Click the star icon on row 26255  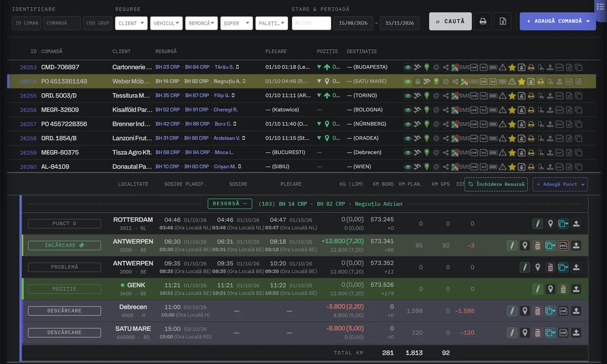[x=512, y=96]
